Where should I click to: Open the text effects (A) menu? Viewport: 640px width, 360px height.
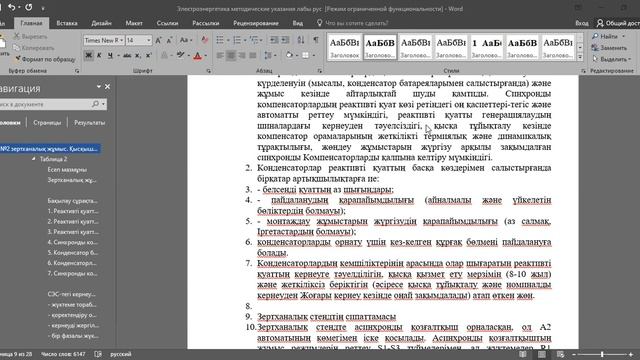click(164, 55)
